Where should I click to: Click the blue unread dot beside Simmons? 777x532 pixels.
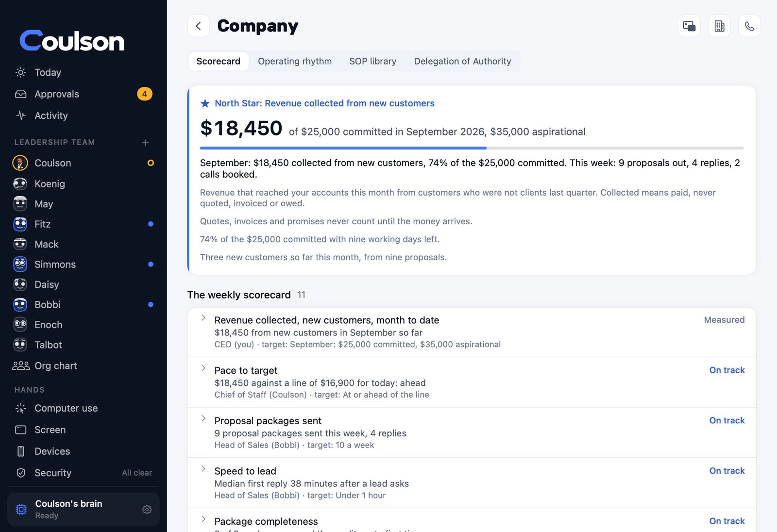click(151, 264)
